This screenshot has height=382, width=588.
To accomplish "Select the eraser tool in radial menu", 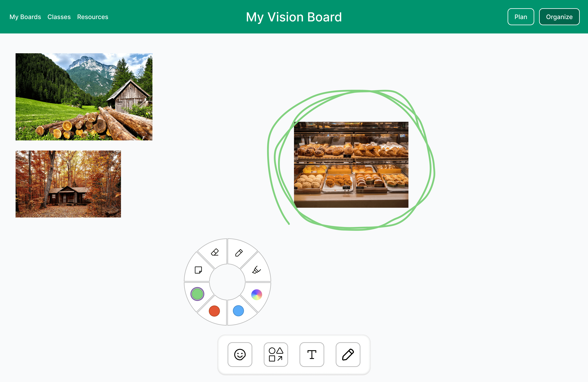I will coord(215,252).
